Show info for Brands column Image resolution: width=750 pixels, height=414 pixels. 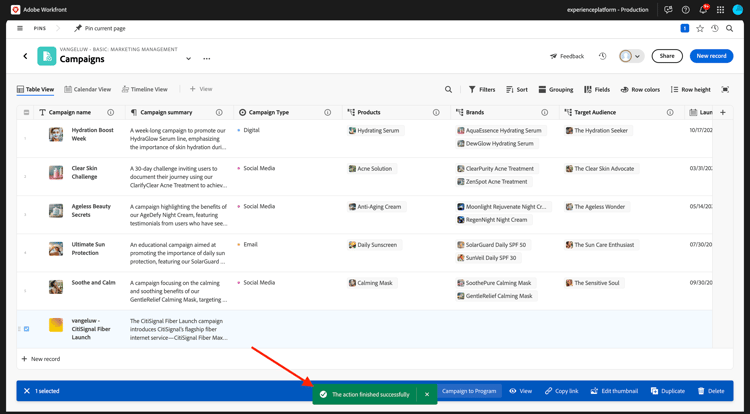pyautogui.click(x=544, y=112)
